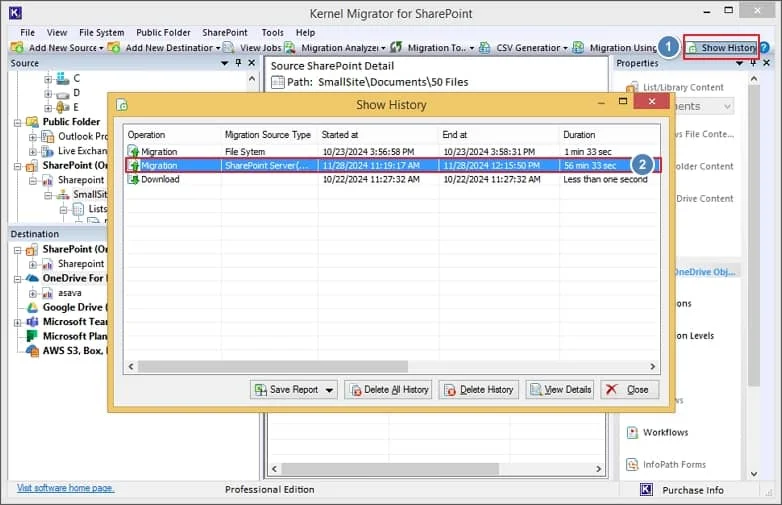Open the Migration Analyzer dropdown arrow
The image size is (782, 505).
(383, 48)
